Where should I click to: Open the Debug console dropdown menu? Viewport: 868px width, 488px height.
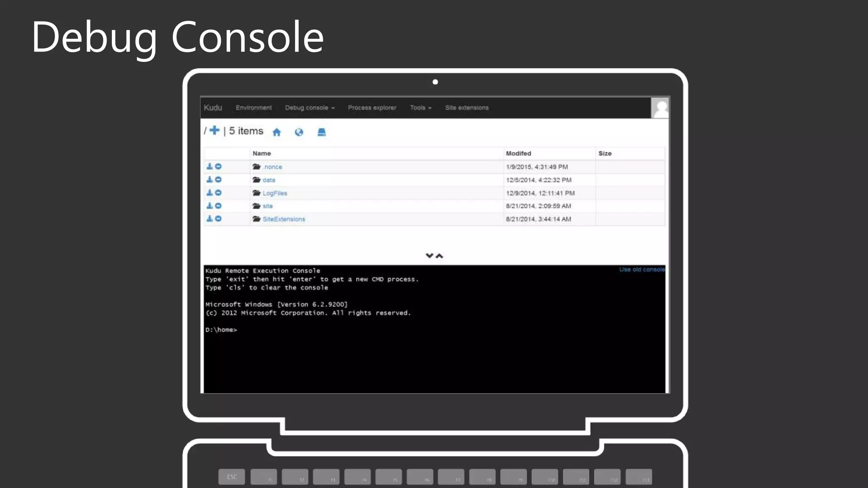(x=310, y=108)
